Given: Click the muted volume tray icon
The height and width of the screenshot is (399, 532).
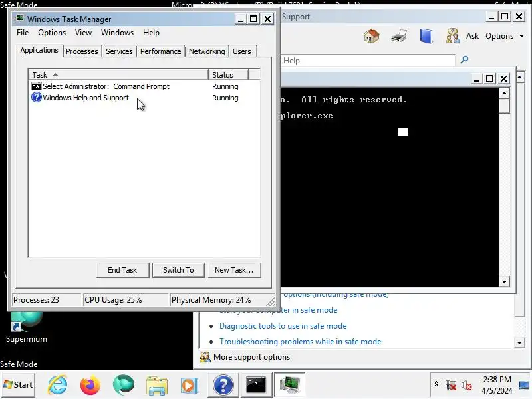Looking at the screenshot, I should point(467,385).
